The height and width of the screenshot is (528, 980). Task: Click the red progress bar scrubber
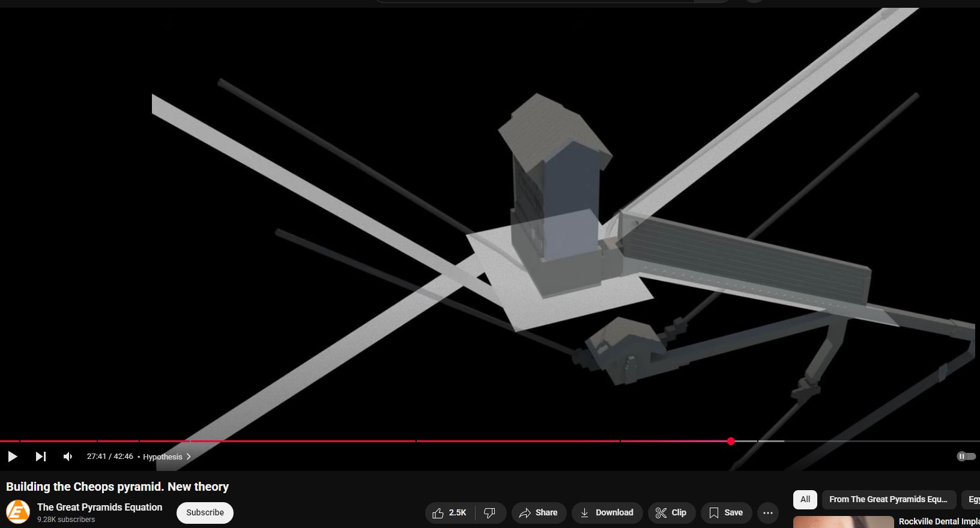click(x=731, y=442)
